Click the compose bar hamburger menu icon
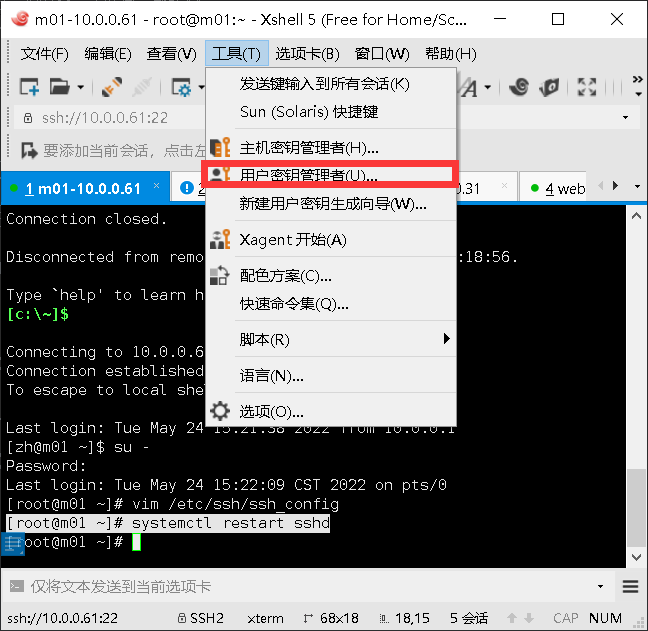 pyautogui.click(x=631, y=586)
